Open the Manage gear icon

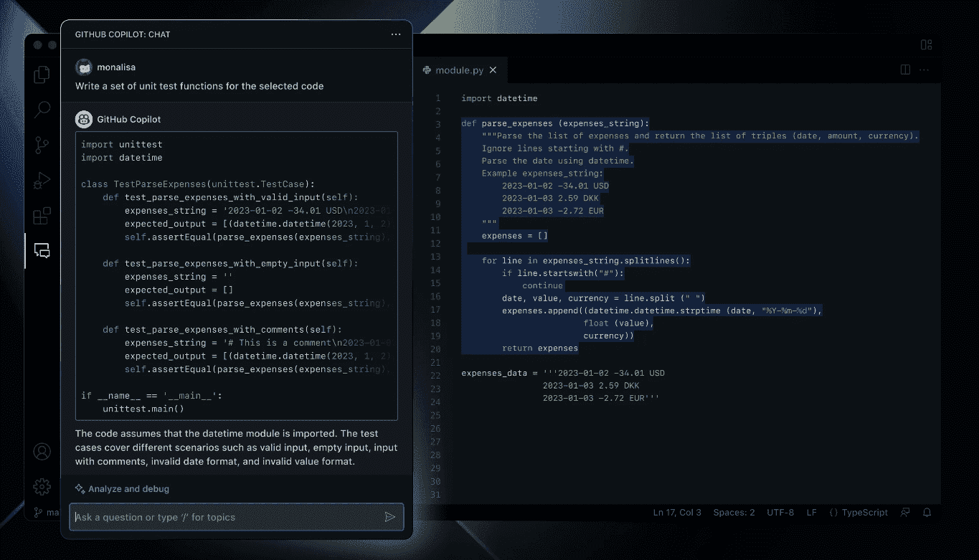pos(42,486)
